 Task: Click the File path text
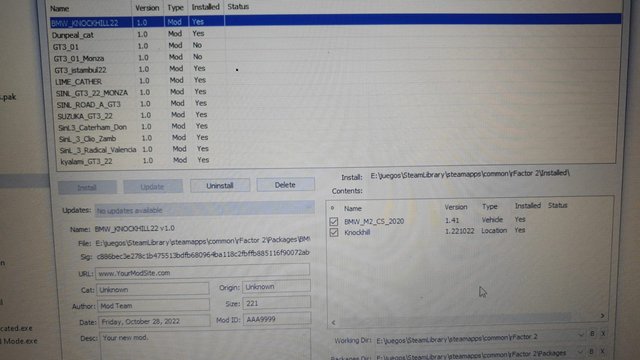pyautogui.click(x=203, y=241)
